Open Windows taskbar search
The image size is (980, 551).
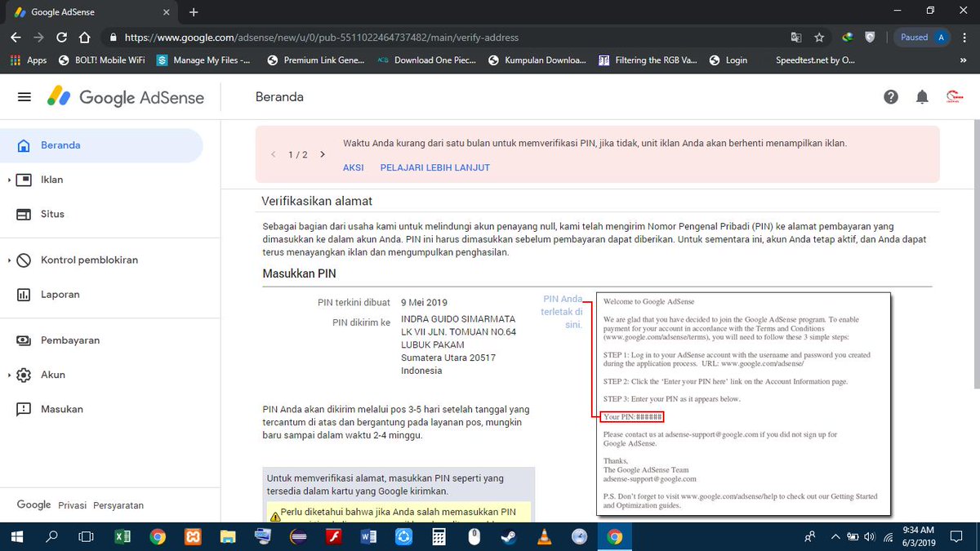coord(51,537)
